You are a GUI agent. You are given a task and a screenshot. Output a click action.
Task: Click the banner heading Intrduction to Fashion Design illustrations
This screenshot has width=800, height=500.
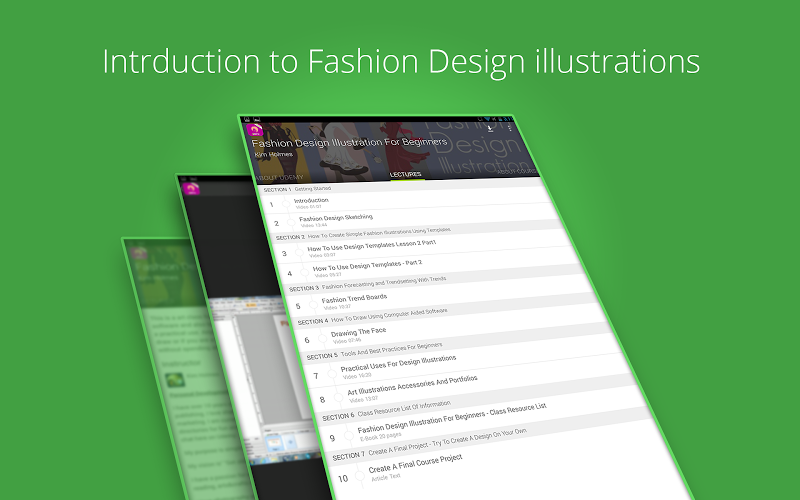(401, 62)
